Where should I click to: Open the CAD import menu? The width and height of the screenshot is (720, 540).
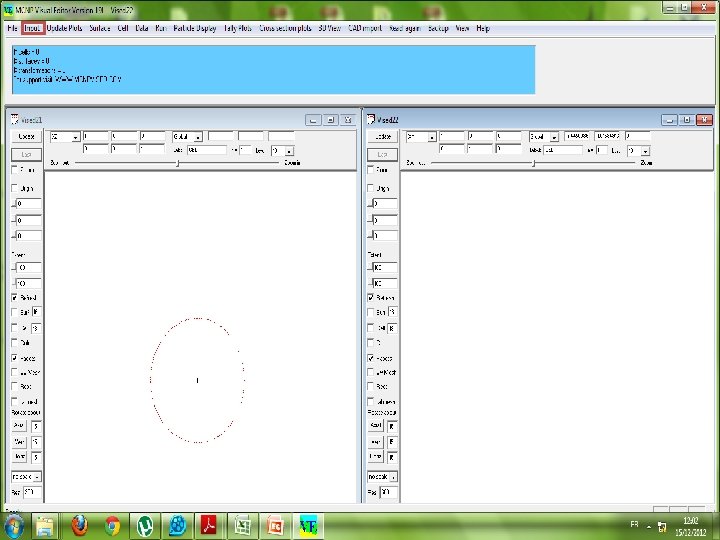[365, 28]
